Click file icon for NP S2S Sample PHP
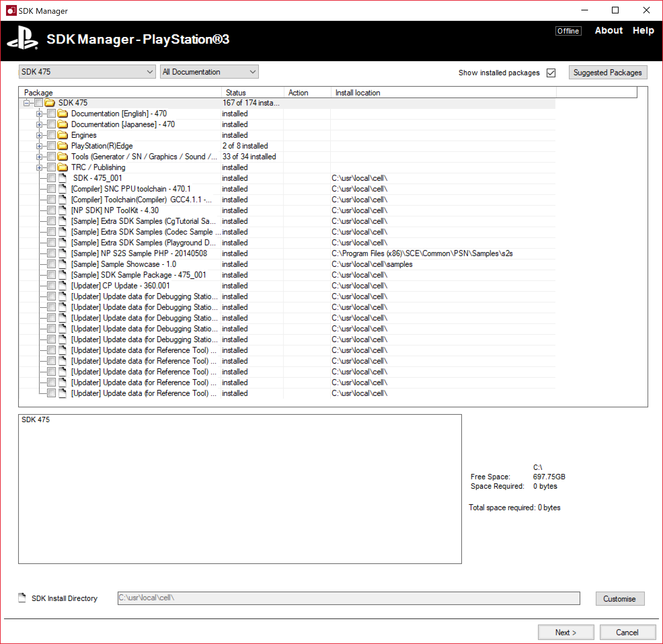The image size is (663, 644). tap(62, 253)
